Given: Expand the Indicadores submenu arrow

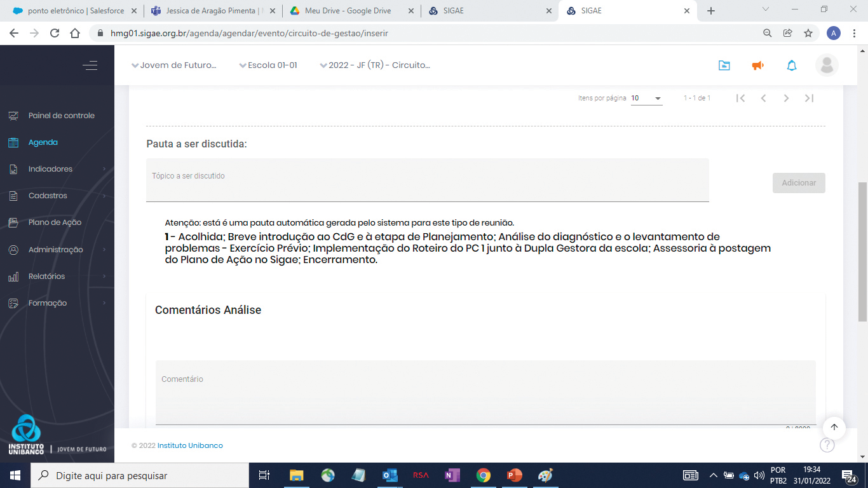Looking at the screenshot, I should (104, 169).
